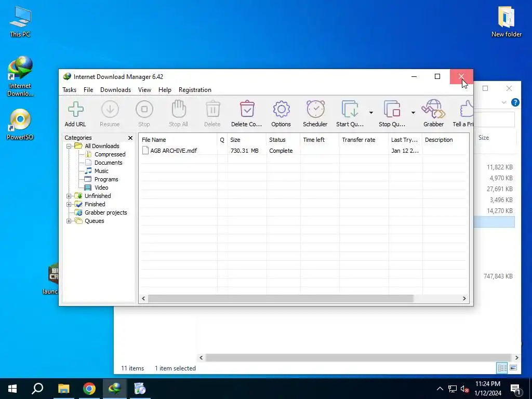The width and height of the screenshot is (532, 399).
Task: Expand the Finished category node
Action: pyautogui.click(x=69, y=204)
